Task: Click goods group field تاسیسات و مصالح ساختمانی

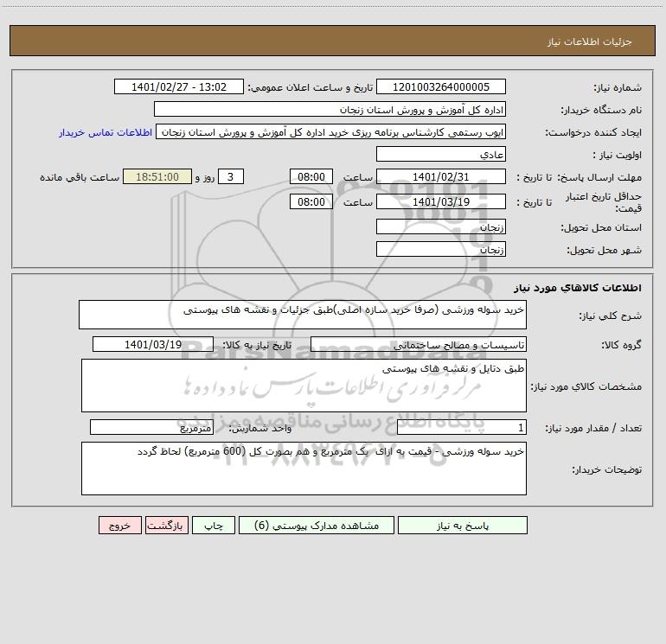Action: (419, 344)
